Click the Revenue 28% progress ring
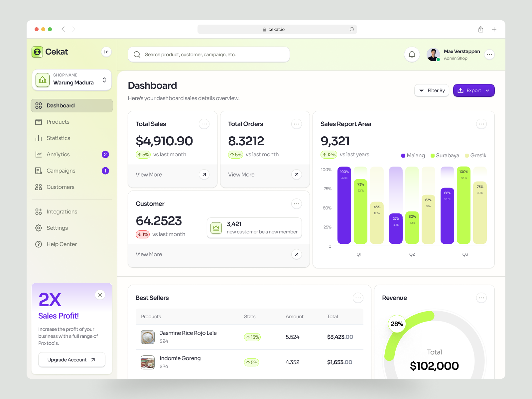The height and width of the screenshot is (399, 532). [397, 324]
